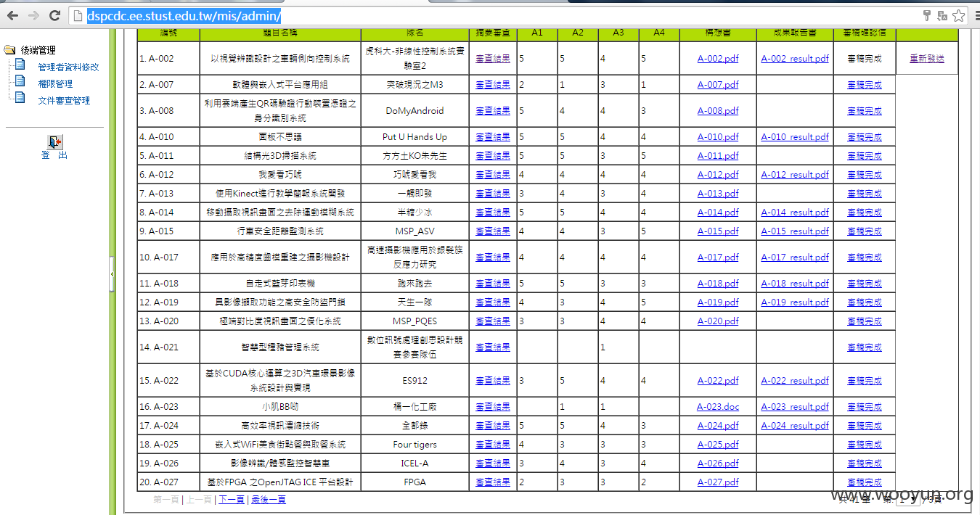Click 審稿完成 in the A-007 row
Screen dimensions: 980x515
[x=865, y=85]
